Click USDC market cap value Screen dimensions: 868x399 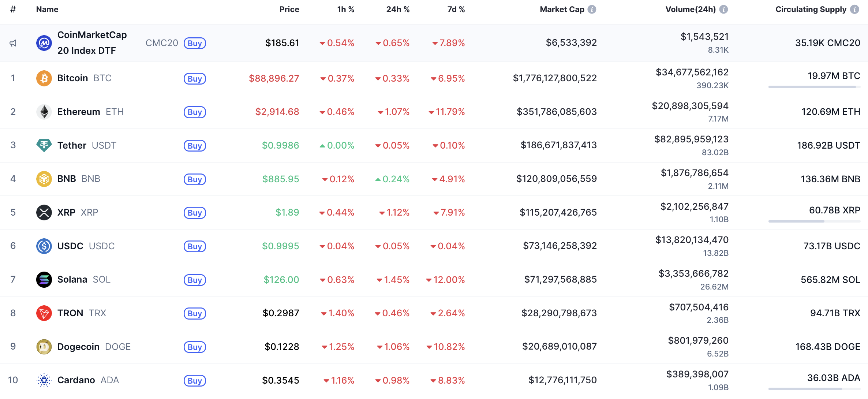pos(560,246)
